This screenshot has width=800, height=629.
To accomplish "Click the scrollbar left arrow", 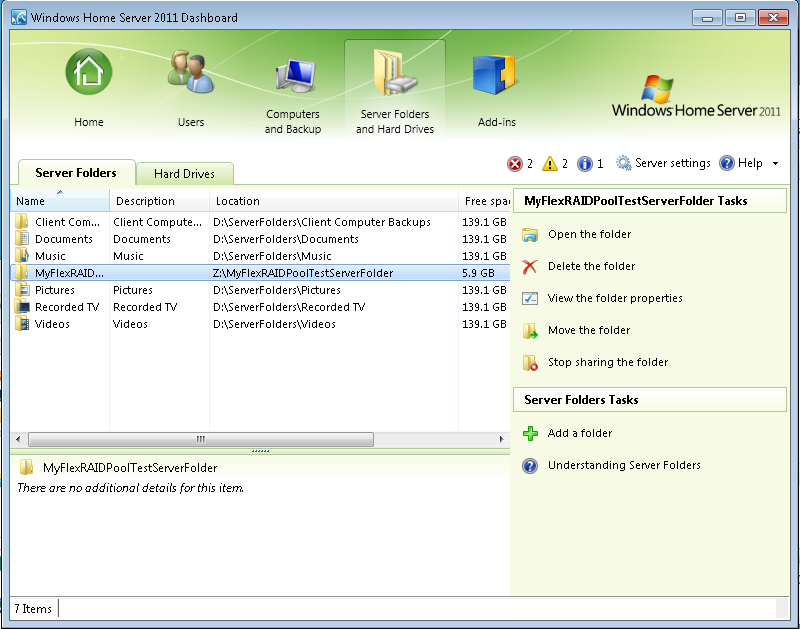I will click(x=18, y=439).
